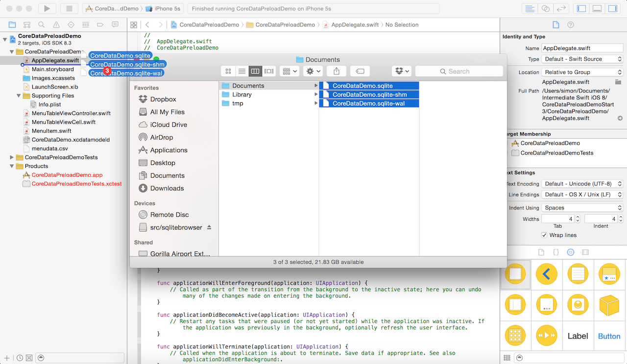627x364 pixels.
Task: Click the Stop button in Xcode toolbar
Action: click(x=69, y=8)
